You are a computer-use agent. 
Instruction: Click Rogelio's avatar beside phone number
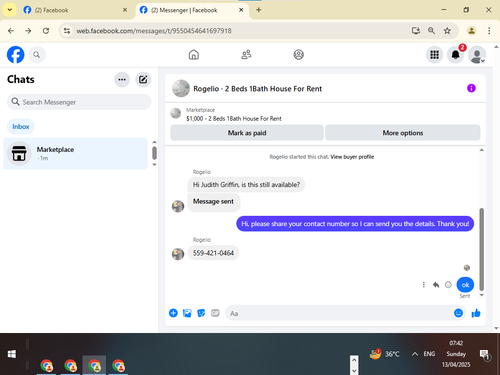(x=178, y=254)
